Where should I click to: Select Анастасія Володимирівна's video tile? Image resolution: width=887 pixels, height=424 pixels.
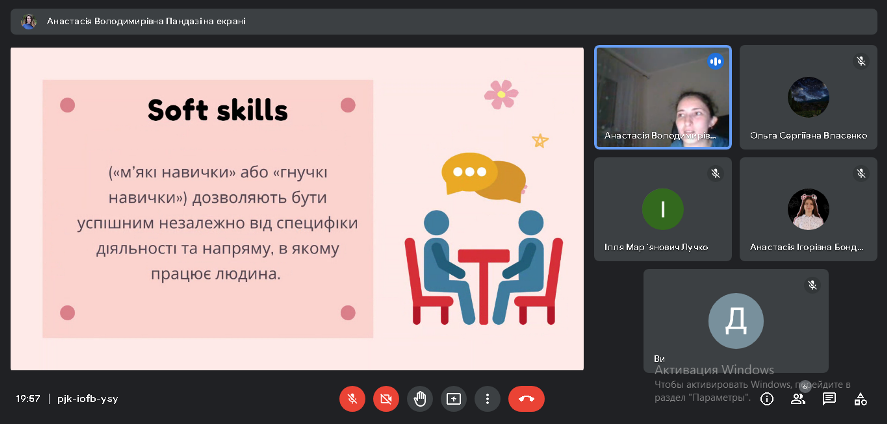(x=662, y=97)
